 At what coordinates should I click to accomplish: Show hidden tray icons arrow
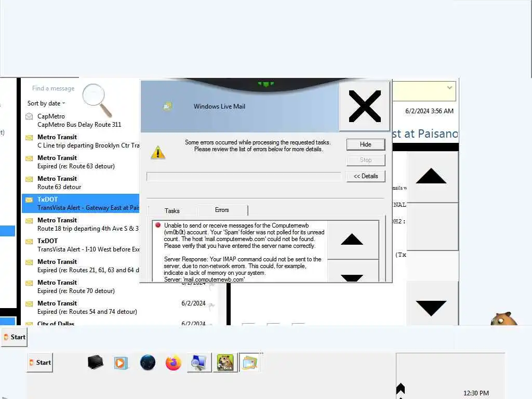point(401,389)
